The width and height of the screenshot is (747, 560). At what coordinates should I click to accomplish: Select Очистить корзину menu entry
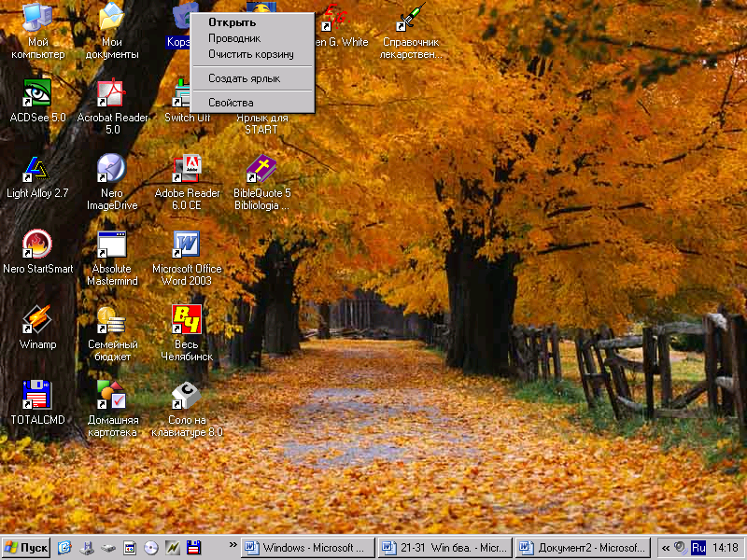(x=252, y=54)
